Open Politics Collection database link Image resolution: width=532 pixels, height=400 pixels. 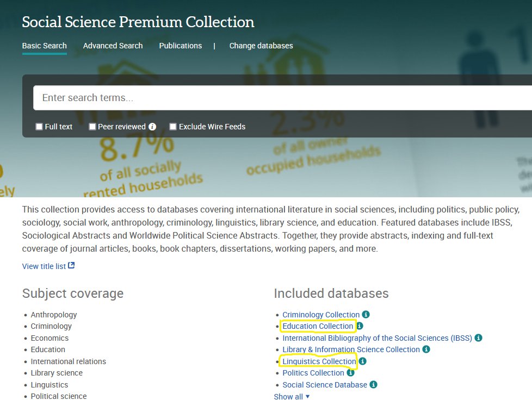point(313,373)
